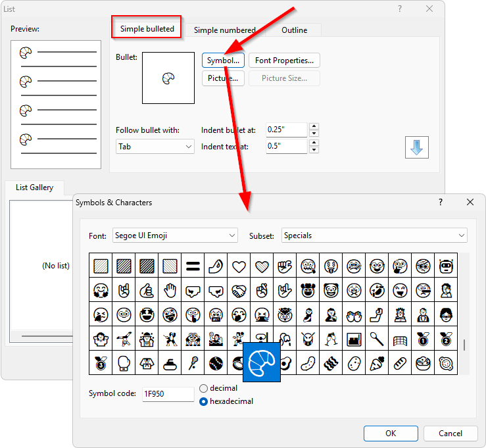The height and width of the screenshot is (448, 486).
Task: Click the Symbol... button
Action: (223, 60)
